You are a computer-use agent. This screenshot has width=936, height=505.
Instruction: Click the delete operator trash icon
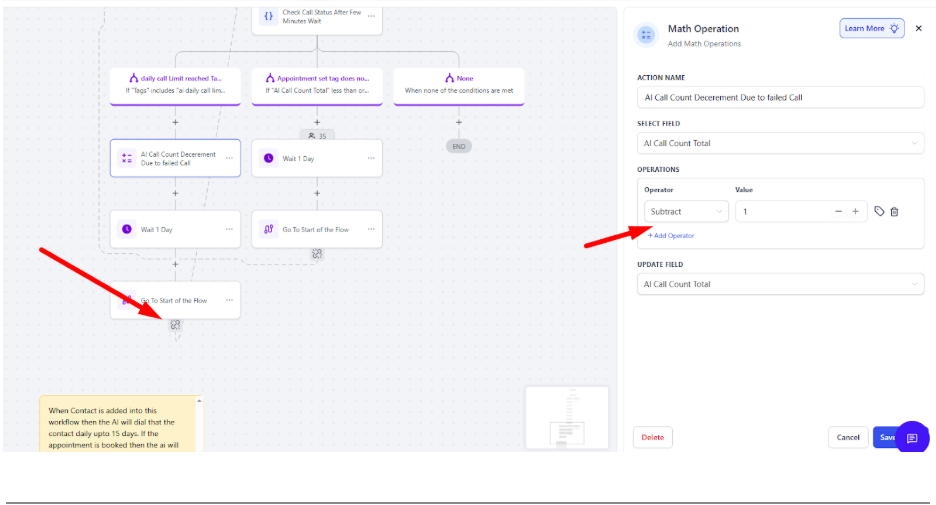(894, 211)
